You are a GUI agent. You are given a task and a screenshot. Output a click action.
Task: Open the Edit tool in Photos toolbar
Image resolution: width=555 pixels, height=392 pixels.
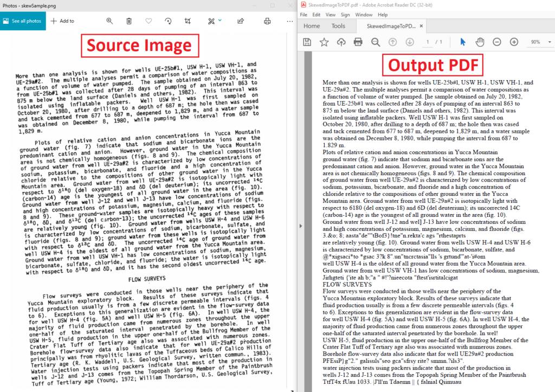coord(211,20)
